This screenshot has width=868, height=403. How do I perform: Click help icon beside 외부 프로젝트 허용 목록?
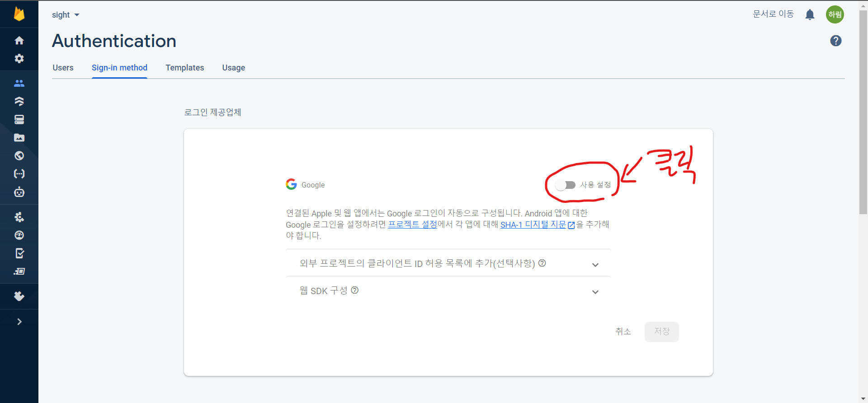click(542, 263)
